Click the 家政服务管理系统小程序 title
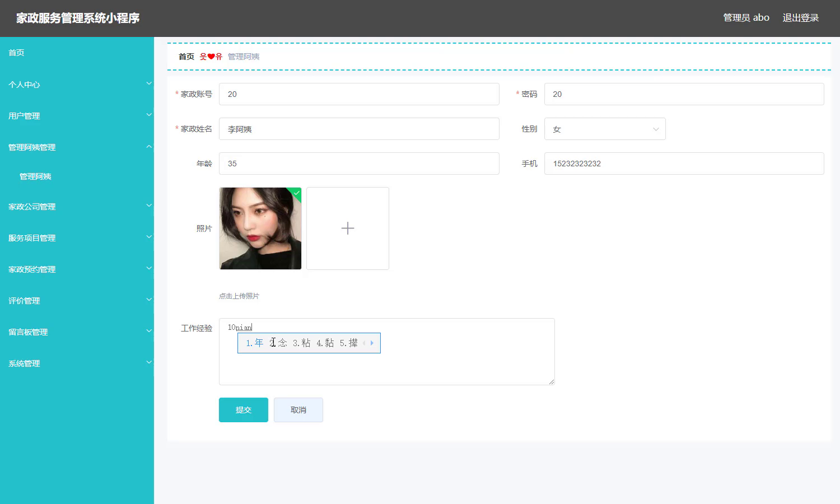Image resolution: width=840 pixels, height=504 pixels. pos(78,18)
